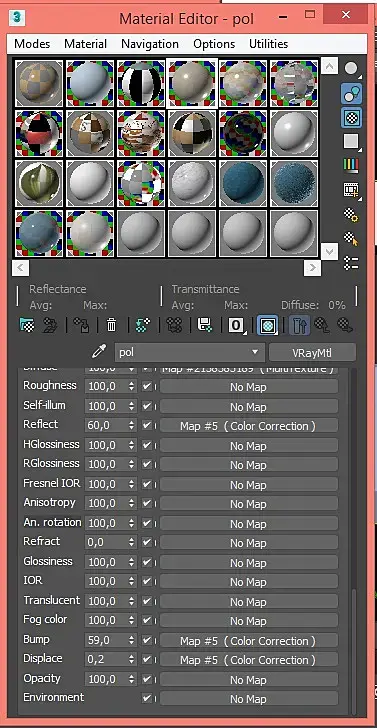Disable the Bump map checkbox
377x728 pixels.
147,640
